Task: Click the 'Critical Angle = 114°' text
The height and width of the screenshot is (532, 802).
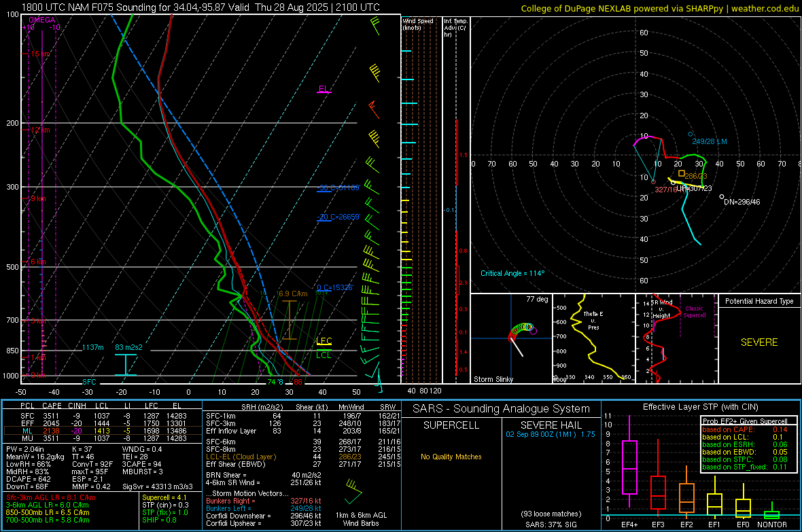Action: point(512,273)
